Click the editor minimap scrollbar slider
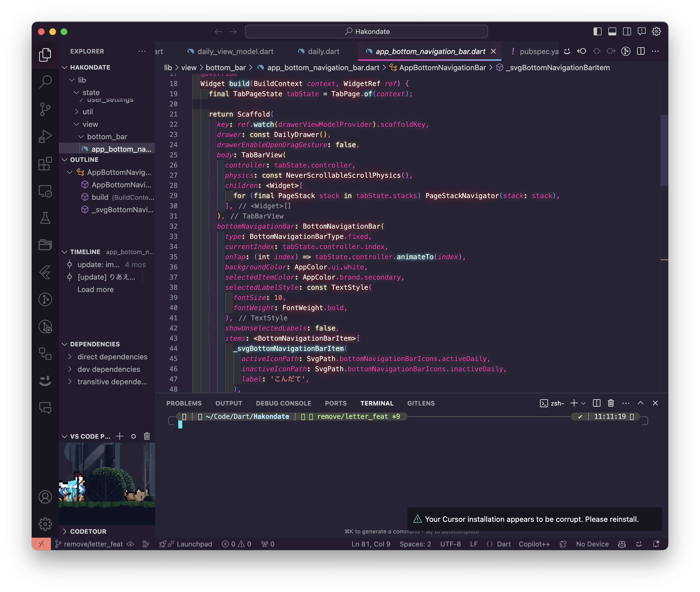The height and width of the screenshot is (592, 700). pos(664,150)
